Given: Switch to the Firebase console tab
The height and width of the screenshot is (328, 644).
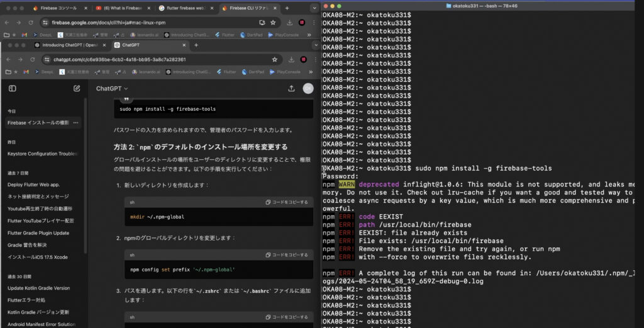Looking at the screenshot, I should 58,8.
